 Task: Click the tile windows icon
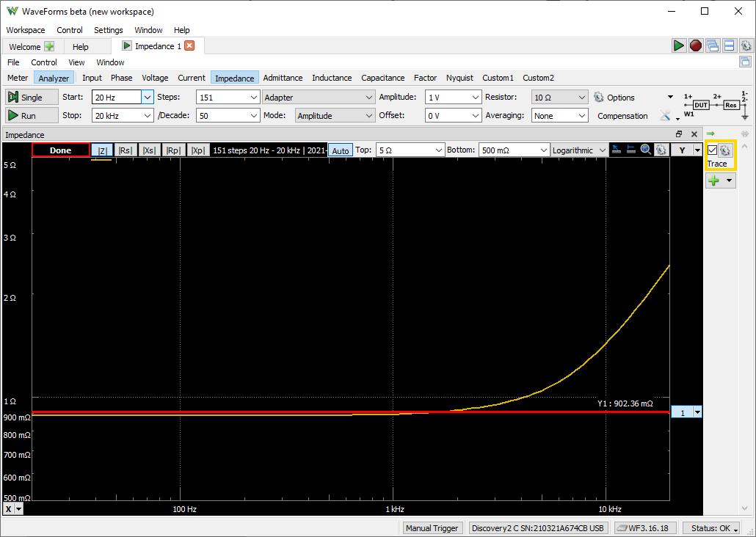click(x=729, y=45)
